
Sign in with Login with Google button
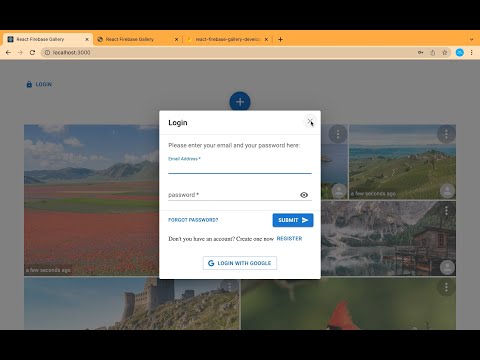point(240,263)
